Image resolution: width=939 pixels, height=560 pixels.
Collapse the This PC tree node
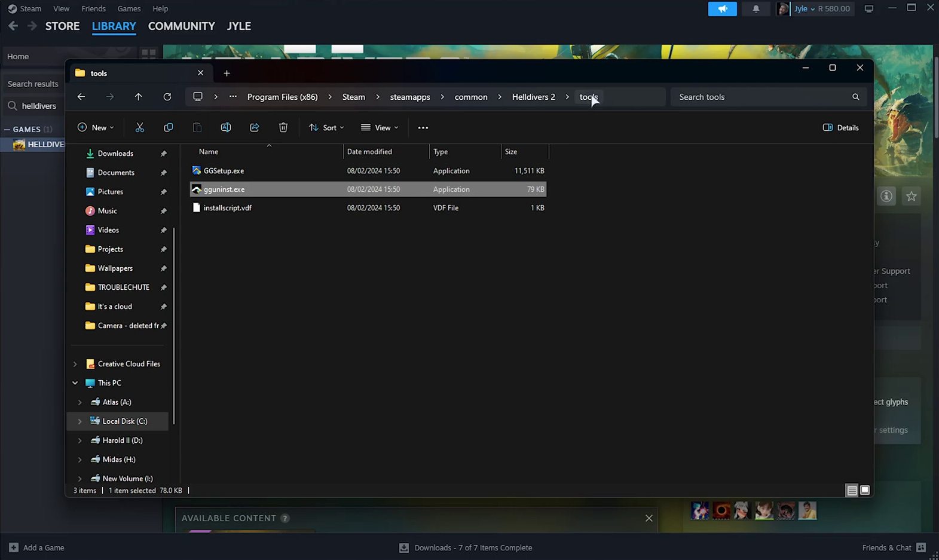(x=75, y=383)
